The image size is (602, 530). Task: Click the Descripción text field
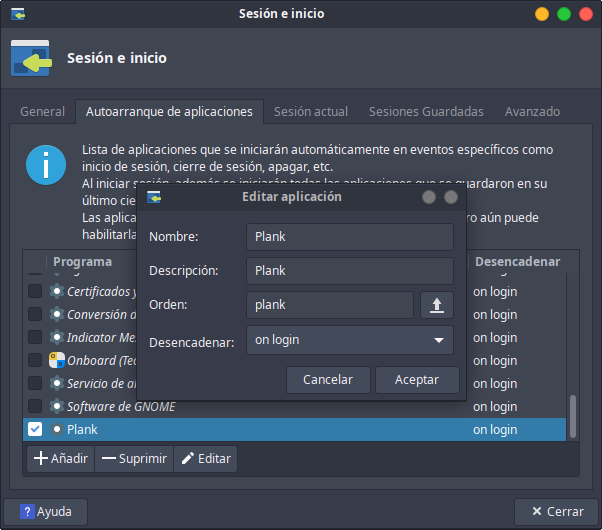pos(349,271)
